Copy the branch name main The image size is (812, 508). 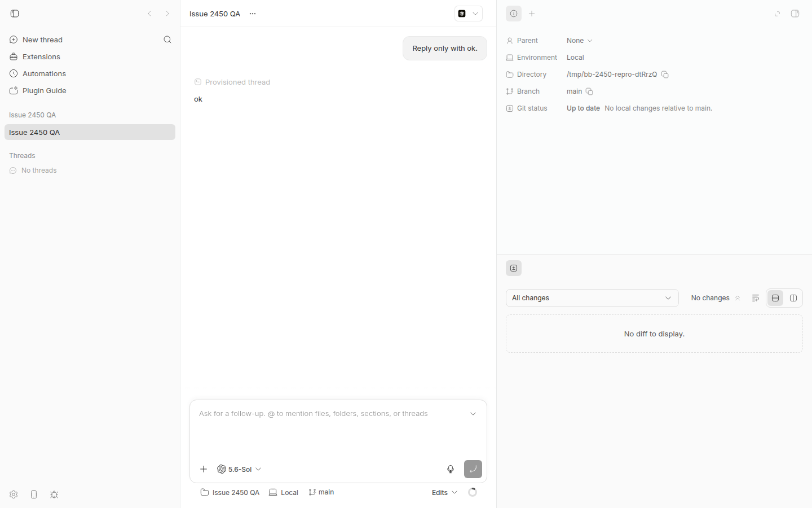tap(589, 91)
